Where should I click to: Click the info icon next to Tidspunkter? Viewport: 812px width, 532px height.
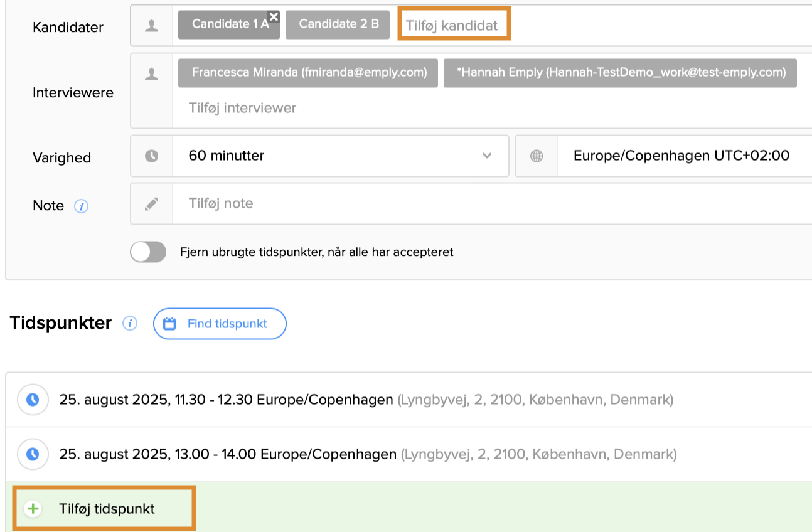[x=130, y=324]
